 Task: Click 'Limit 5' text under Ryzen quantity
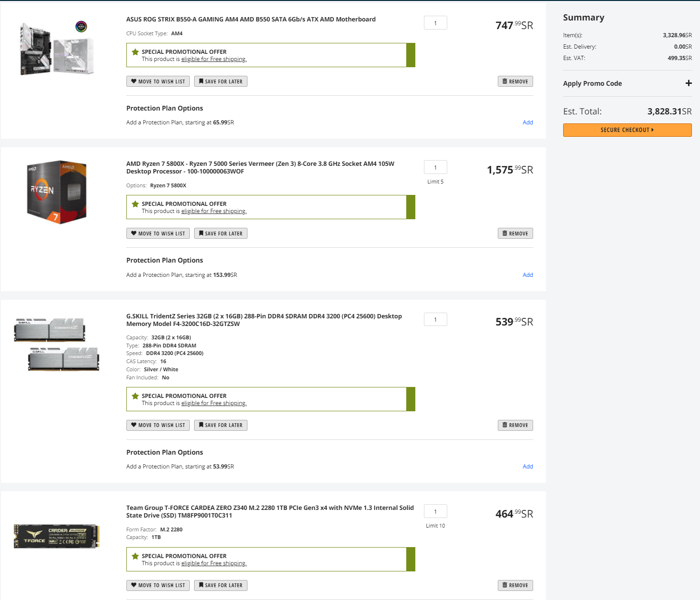click(x=435, y=182)
